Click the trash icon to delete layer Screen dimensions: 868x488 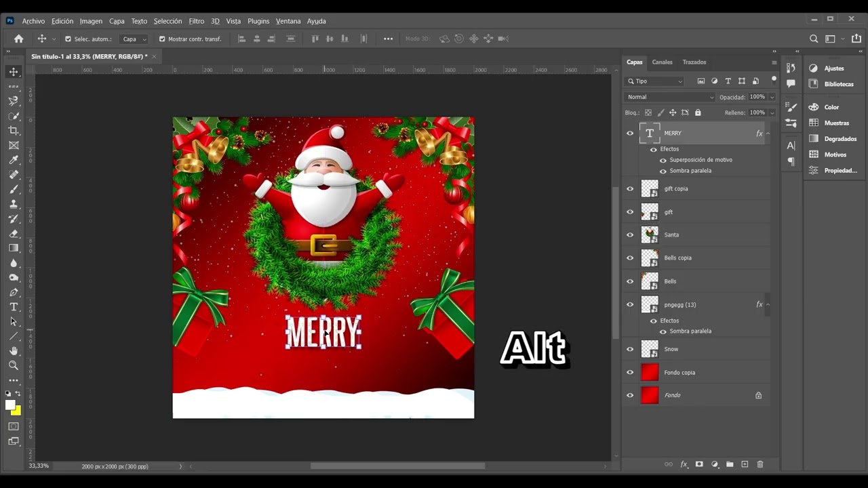(759, 464)
